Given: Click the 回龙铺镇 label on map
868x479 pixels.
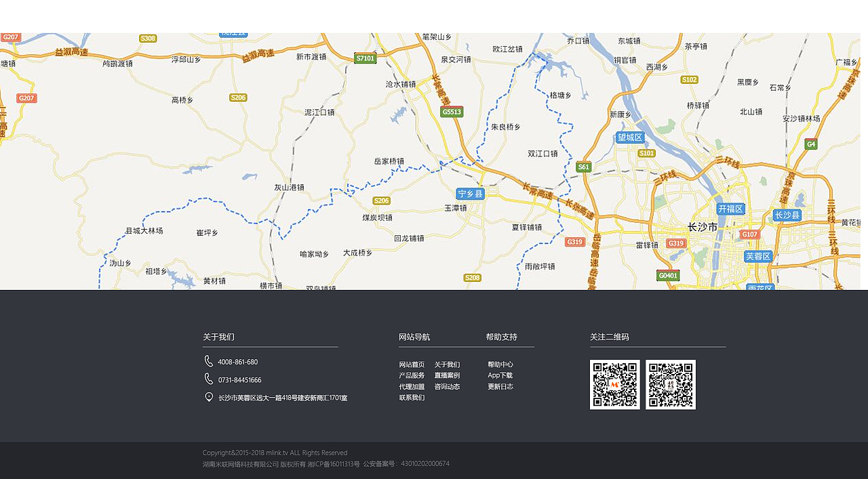Looking at the screenshot, I should (409, 238).
